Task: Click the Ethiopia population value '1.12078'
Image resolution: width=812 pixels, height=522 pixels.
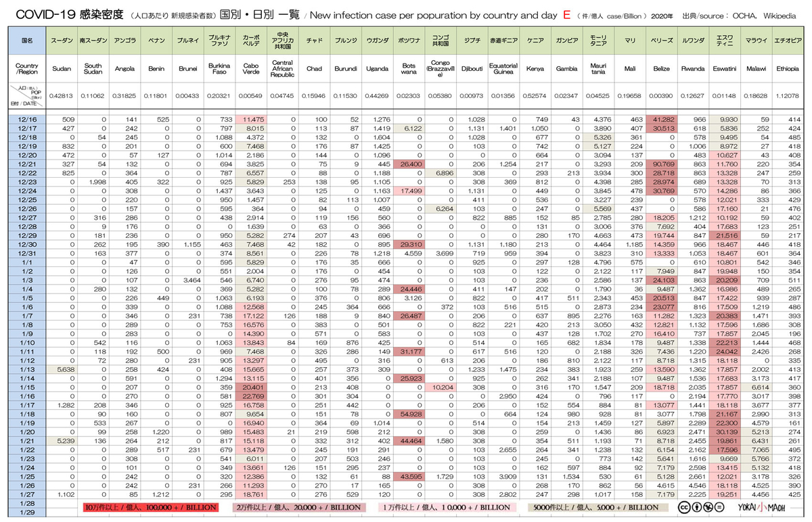Action: point(788,96)
